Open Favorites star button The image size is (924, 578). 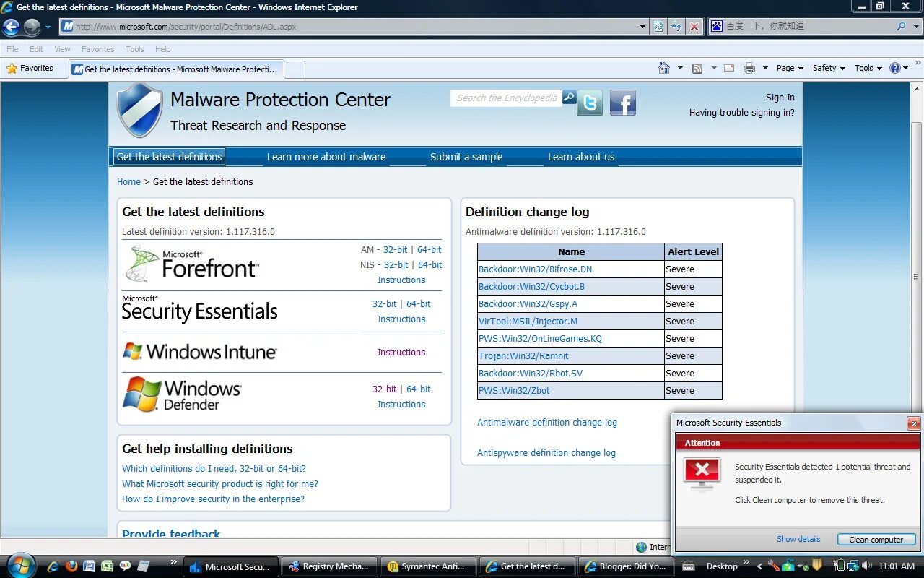coord(30,68)
